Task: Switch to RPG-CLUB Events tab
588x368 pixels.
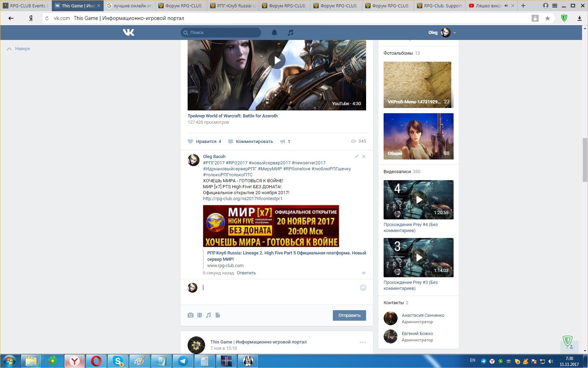Action: 26,6
